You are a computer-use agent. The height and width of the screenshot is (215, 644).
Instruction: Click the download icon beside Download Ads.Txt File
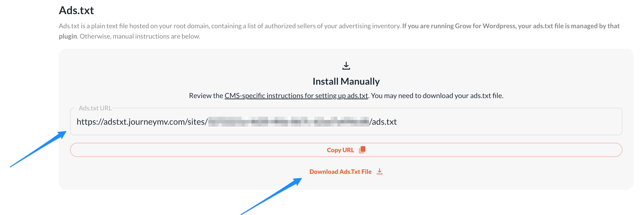pyautogui.click(x=379, y=171)
